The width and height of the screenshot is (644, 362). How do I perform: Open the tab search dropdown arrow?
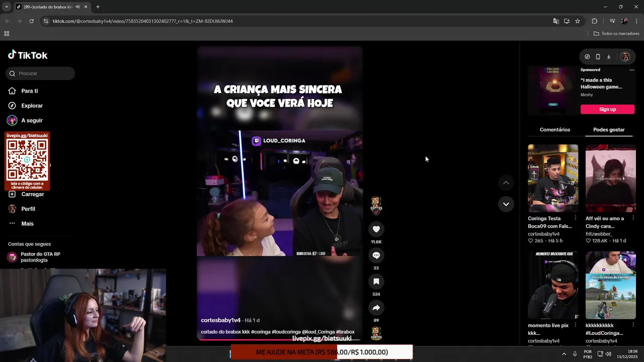(x=7, y=7)
